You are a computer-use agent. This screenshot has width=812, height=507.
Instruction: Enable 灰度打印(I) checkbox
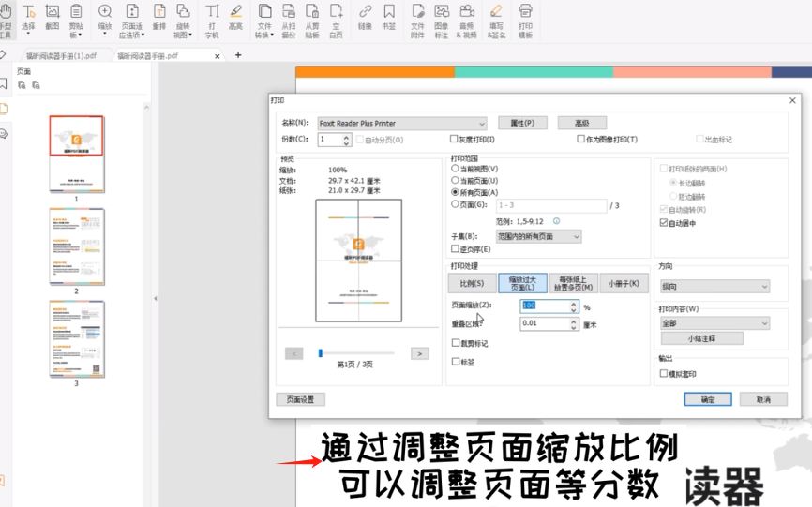coord(454,139)
